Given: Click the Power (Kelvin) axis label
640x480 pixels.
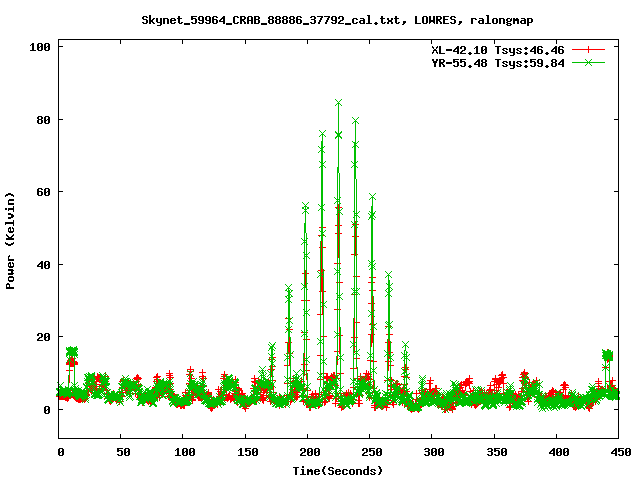Looking at the screenshot, I should (x=10, y=241).
